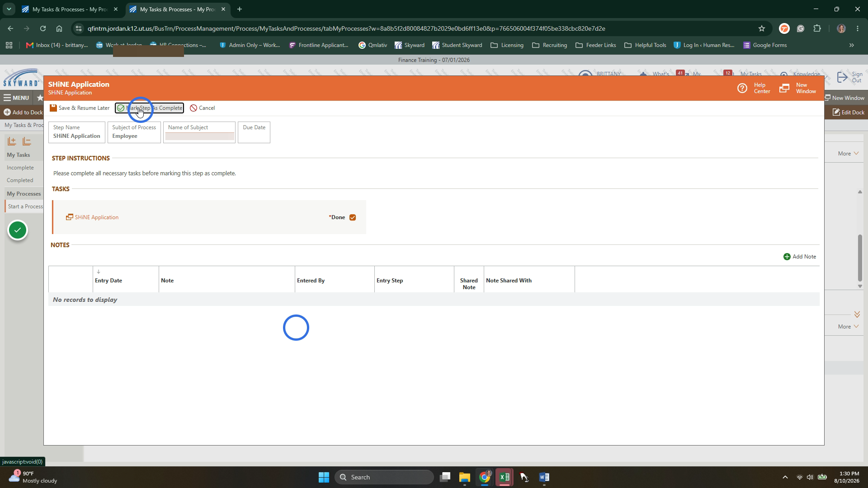Image resolution: width=868 pixels, height=488 pixels.
Task: Choose Start a Process sidebar item
Action: pyautogui.click(x=25, y=206)
